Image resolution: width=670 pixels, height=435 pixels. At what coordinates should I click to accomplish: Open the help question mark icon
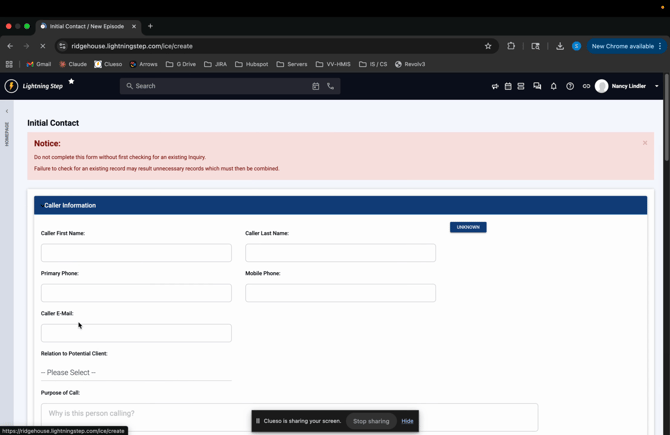pos(570,87)
